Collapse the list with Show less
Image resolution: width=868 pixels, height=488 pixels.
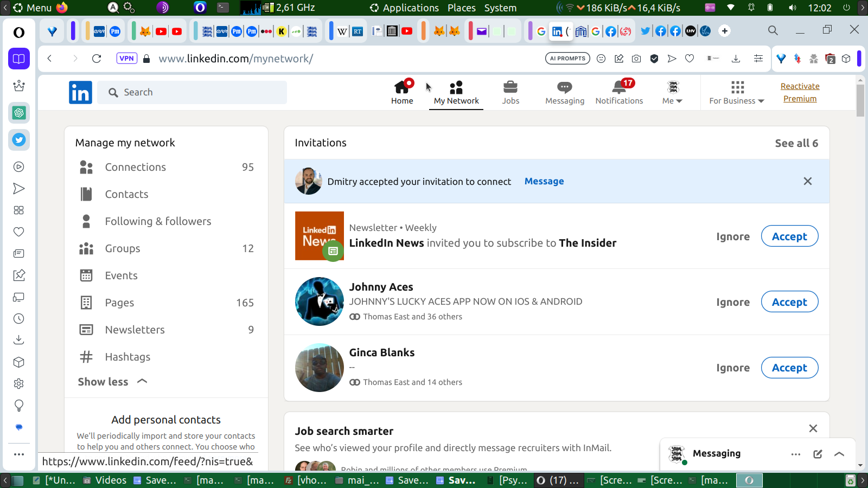coord(113,382)
